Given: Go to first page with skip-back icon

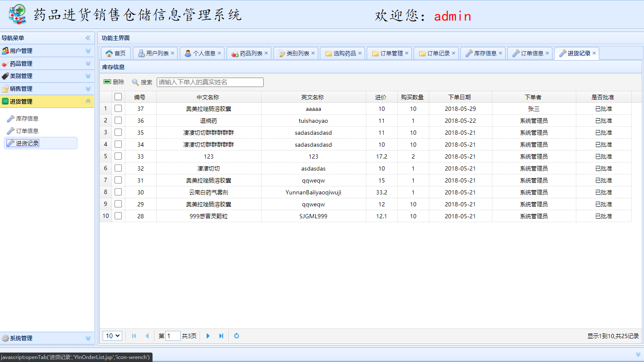Looking at the screenshot, I should [134, 336].
